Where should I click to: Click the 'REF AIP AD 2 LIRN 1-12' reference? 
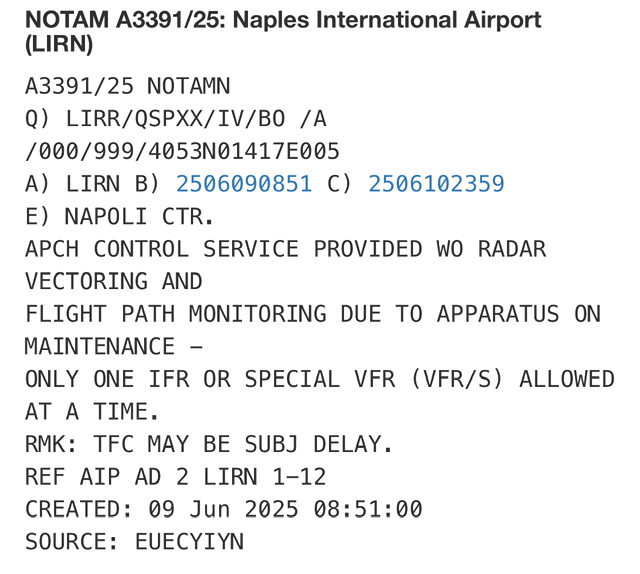175,477
